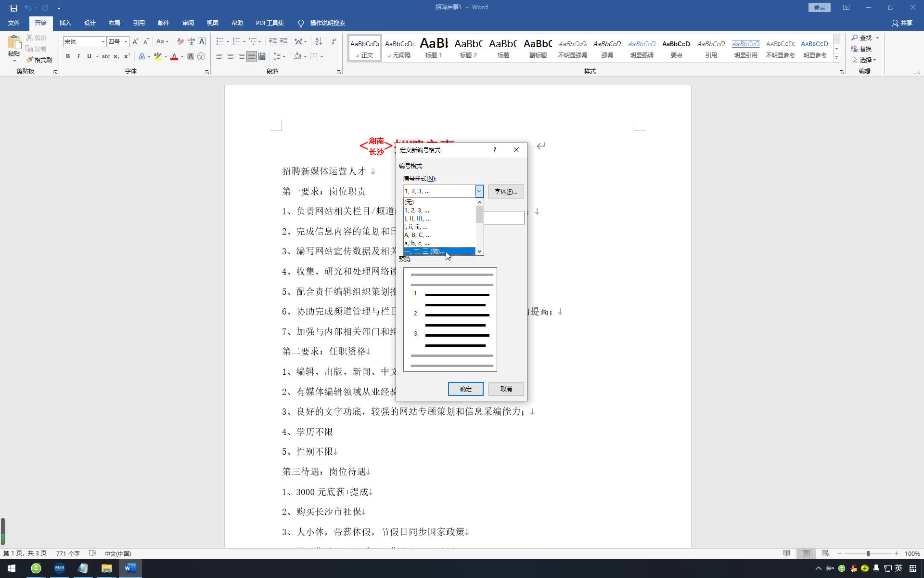Toggle Italic formatting

[x=78, y=56]
